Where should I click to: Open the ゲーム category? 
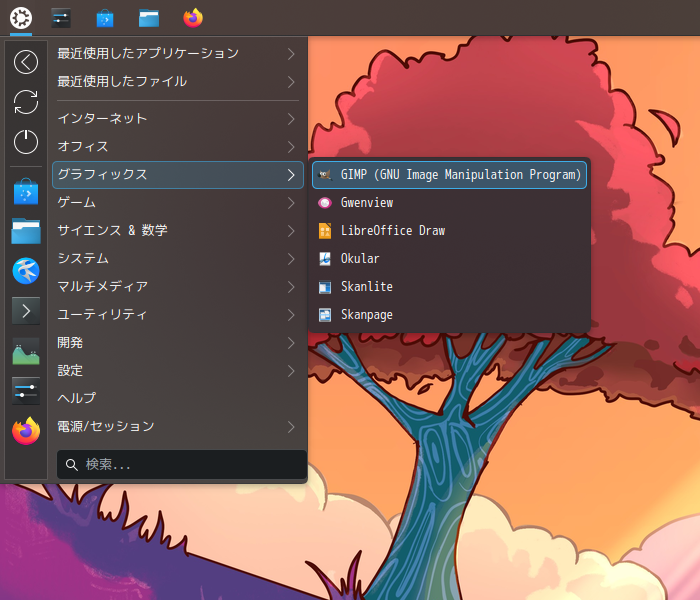click(178, 203)
